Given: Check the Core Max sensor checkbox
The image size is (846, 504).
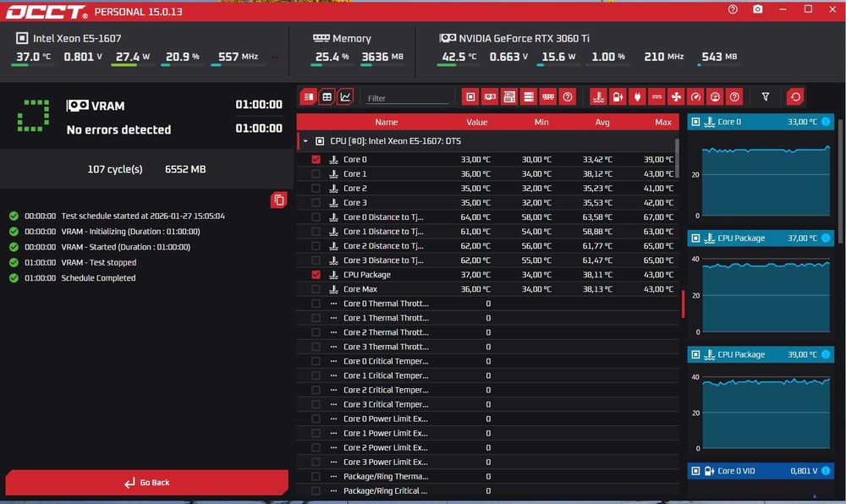Looking at the screenshot, I should coord(316,289).
